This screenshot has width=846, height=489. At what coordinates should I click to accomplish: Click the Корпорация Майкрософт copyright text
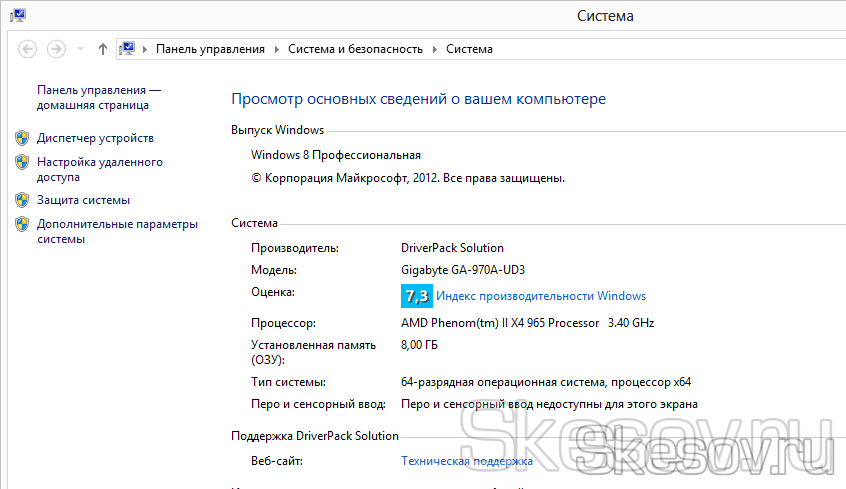click(x=408, y=178)
